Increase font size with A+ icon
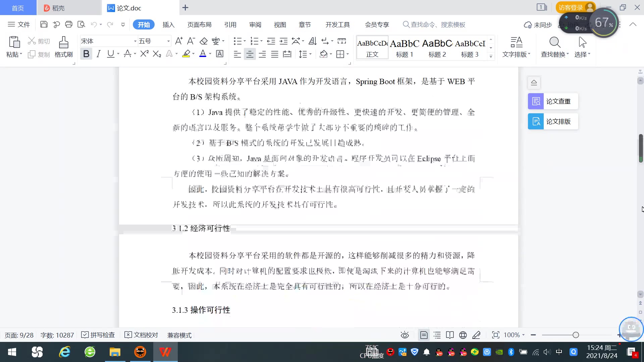Viewport: 644px width, 362px height. tap(179, 41)
